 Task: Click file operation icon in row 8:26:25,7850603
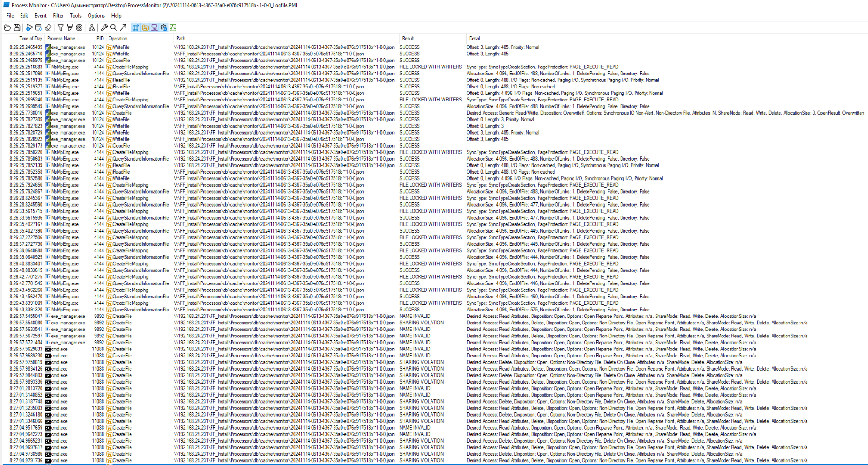(x=109, y=159)
